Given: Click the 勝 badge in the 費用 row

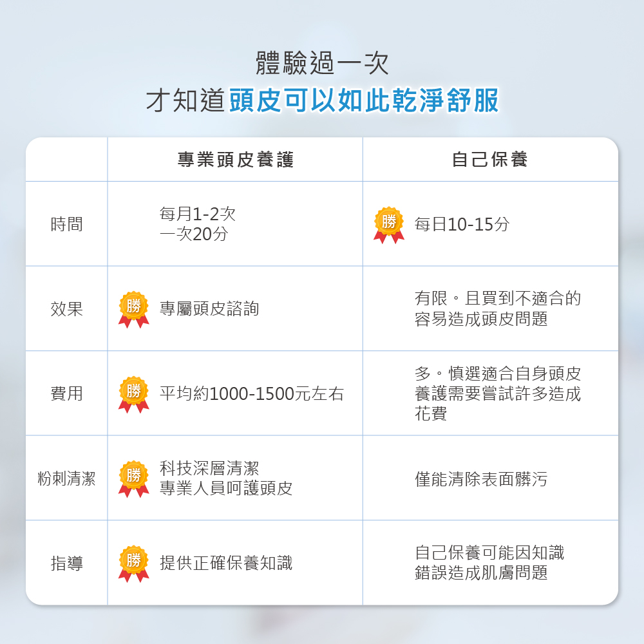Looking at the screenshot, I should point(133,394).
